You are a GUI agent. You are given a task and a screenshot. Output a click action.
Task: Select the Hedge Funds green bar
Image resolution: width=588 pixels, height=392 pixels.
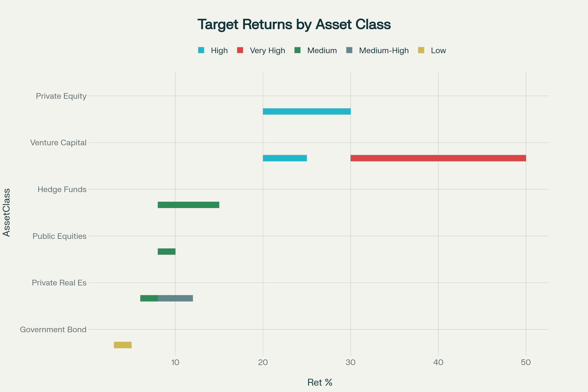188,205
